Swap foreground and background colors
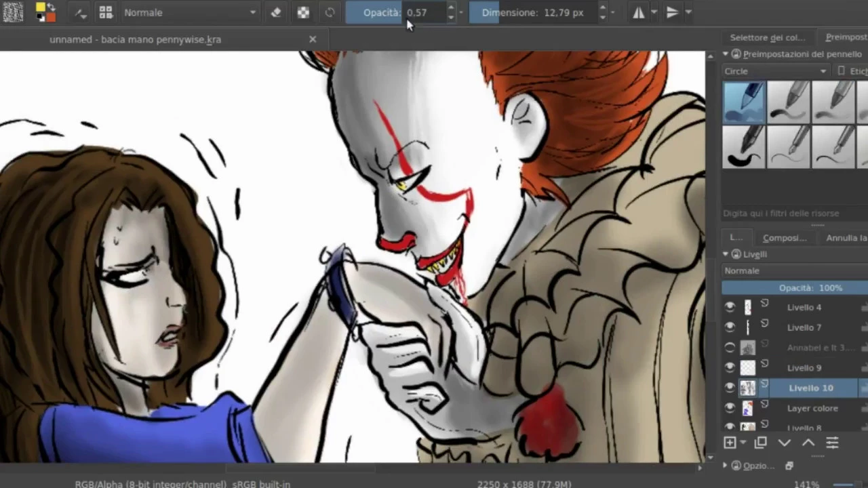 pyautogui.click(x=52, y=6)
